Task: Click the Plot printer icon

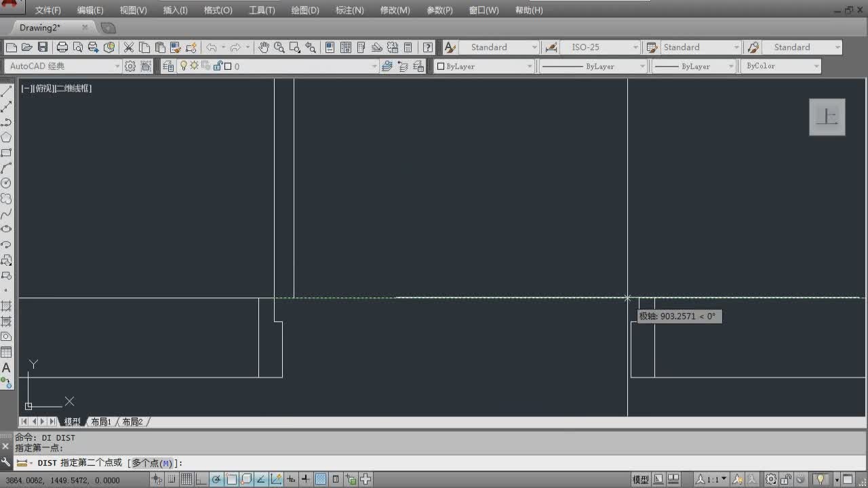Action: click(x=62, y=47)
